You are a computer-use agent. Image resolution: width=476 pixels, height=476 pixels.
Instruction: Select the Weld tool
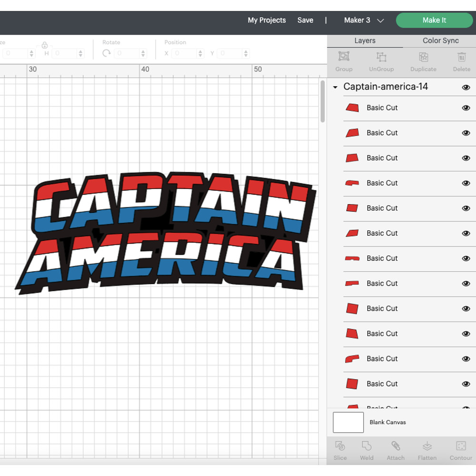tap(367, 450)
